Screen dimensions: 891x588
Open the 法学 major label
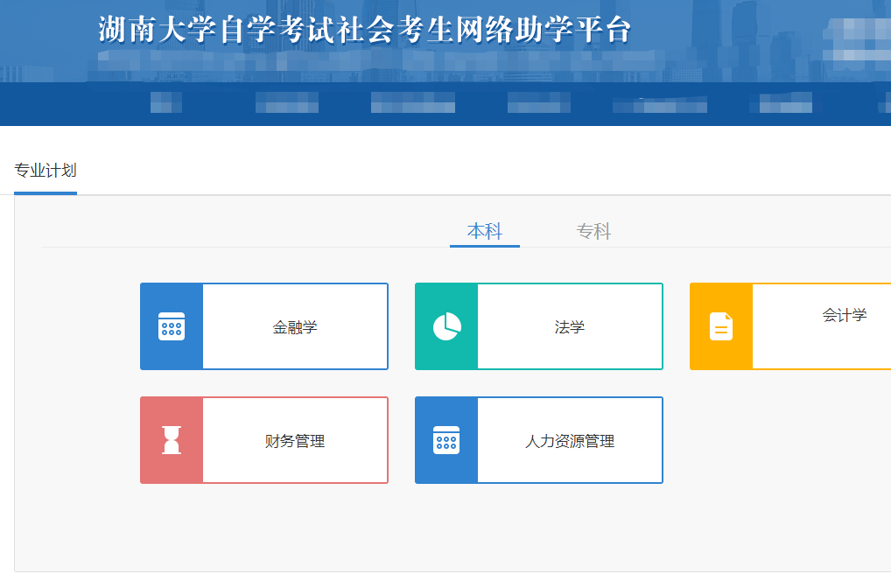(x=570, y=327)
